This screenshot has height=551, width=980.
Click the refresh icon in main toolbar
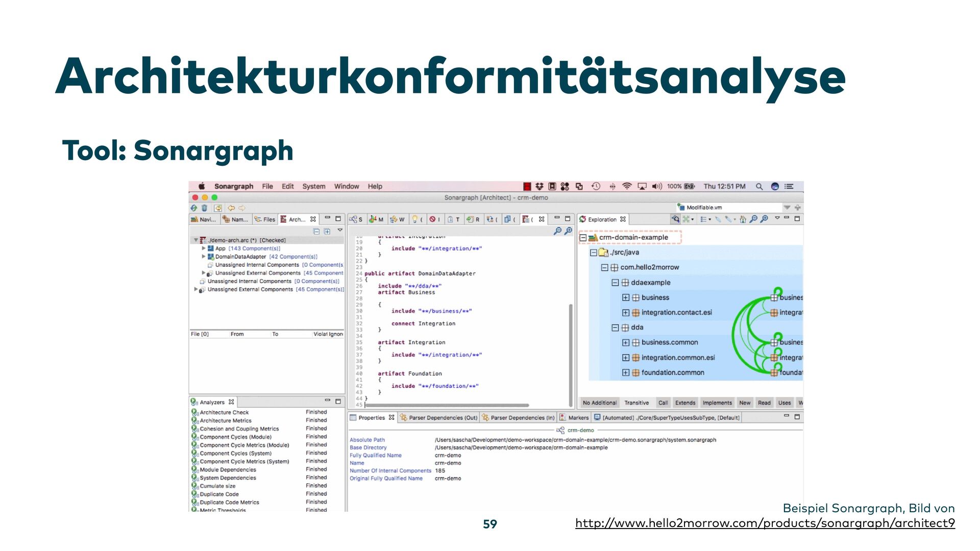pyautogui.click(x=194, y=208)
